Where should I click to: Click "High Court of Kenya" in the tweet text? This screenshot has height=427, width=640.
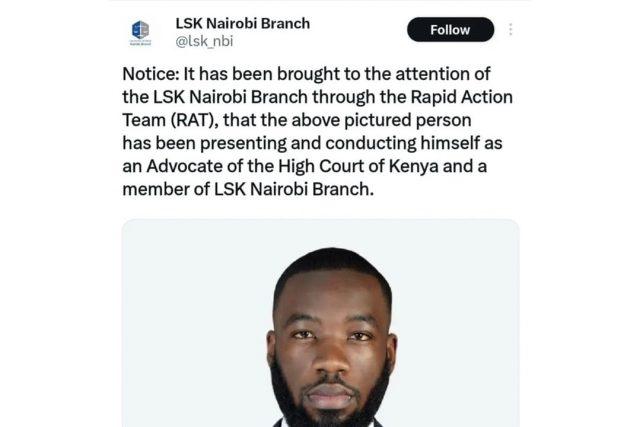tap(358, 166)
